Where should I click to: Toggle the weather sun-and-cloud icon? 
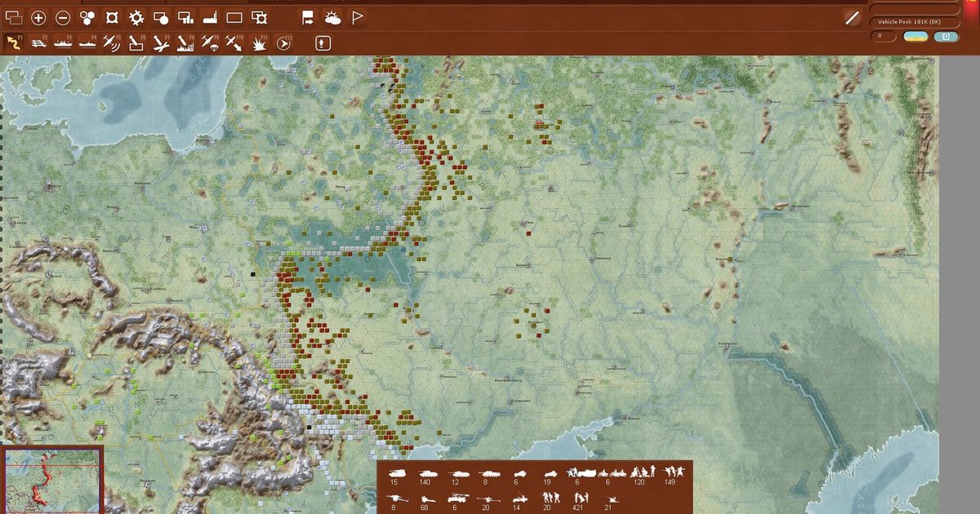[332, 17]
